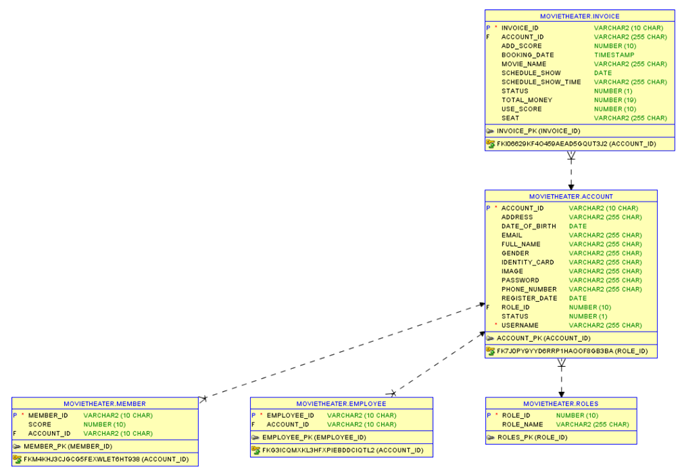Image resolution: width=680 pixels, height=473 pixels.
Task: Click the foreign key icon in EMPLOYEE table
Action: 256,450
